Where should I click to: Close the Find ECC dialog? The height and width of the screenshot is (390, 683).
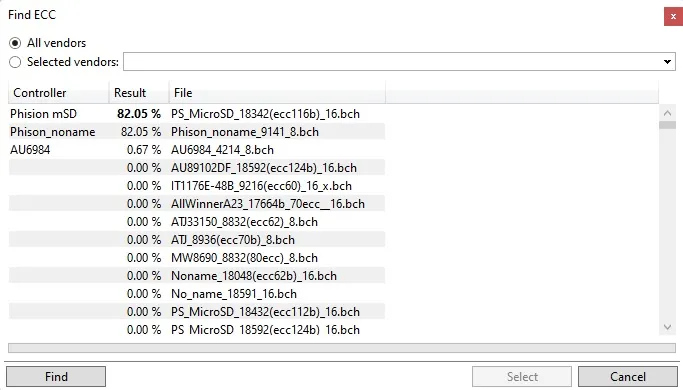click(673, 17)
